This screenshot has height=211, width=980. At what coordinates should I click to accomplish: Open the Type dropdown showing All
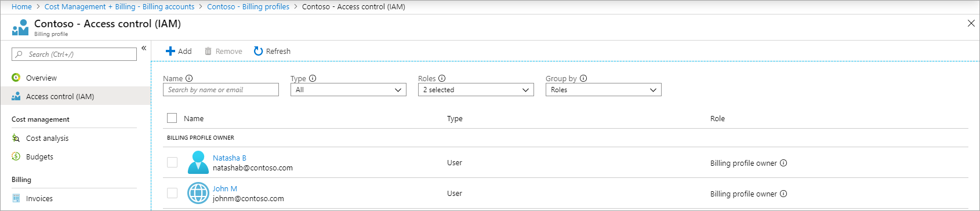pos(349,90)
